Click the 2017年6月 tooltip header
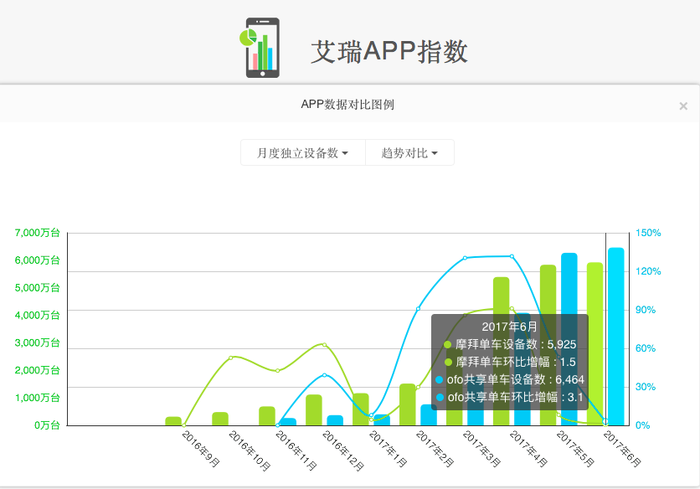 (x=509, y=327)
